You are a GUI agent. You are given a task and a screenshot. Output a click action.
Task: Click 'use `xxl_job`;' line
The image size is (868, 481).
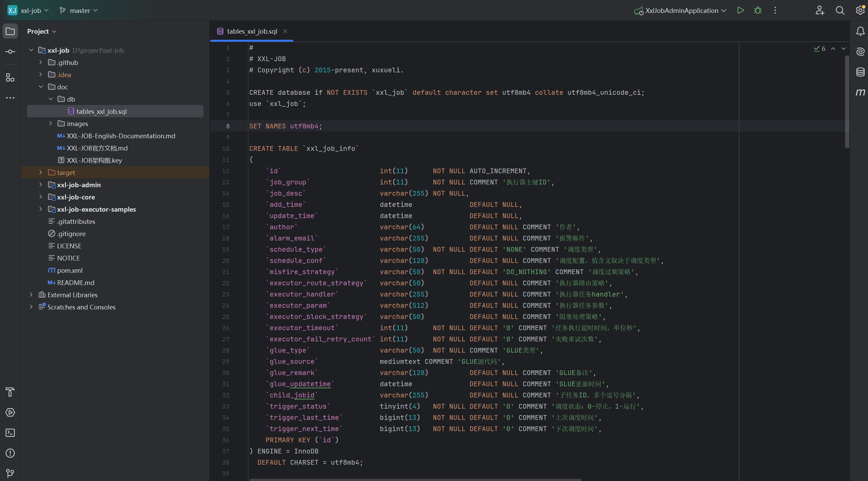pos(277,104)
